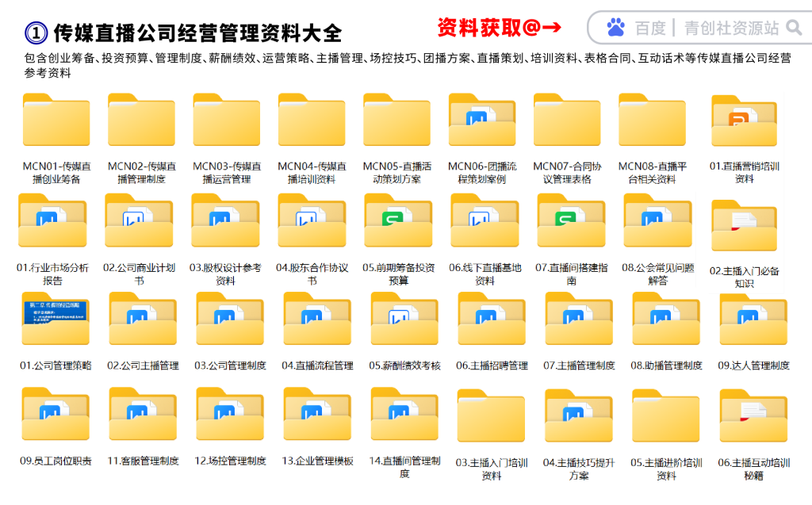This screenshot has height=505, width=812.
Task: Click the 传媒直播公司经营管理资料大全 heading
Action: tap(197, 33)
